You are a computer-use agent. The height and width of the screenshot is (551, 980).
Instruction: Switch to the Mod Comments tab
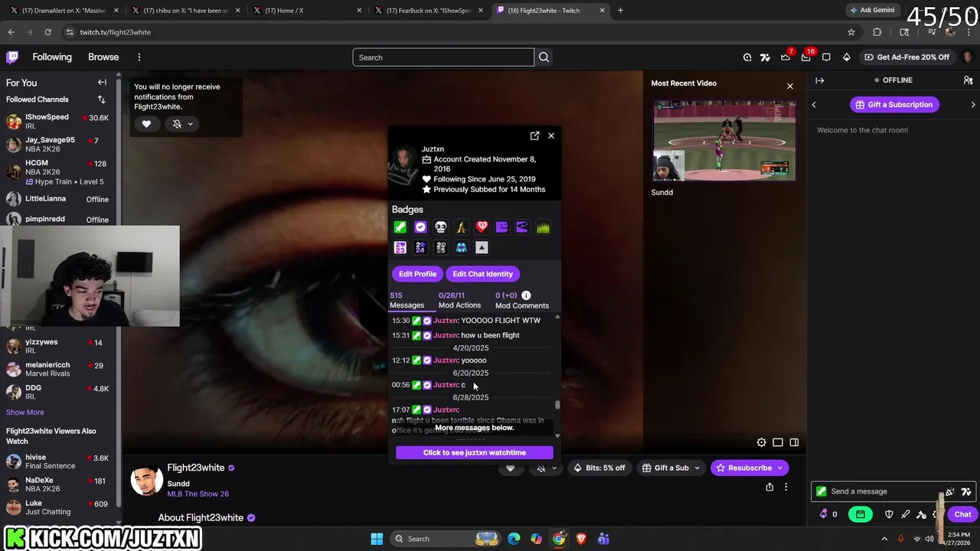coord(522,300)
